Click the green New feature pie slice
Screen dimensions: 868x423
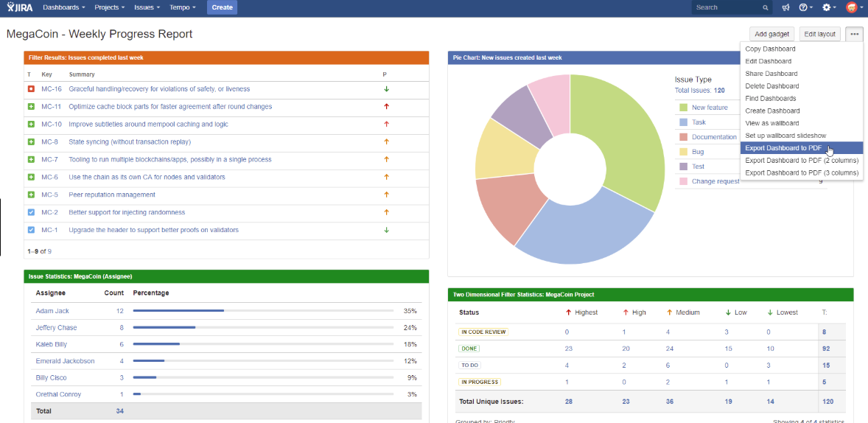click(620, 139)
